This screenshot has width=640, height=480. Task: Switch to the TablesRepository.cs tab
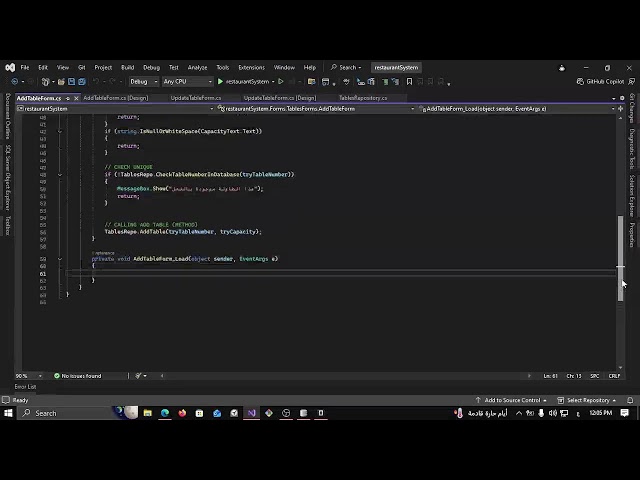[x=363, y=98]
